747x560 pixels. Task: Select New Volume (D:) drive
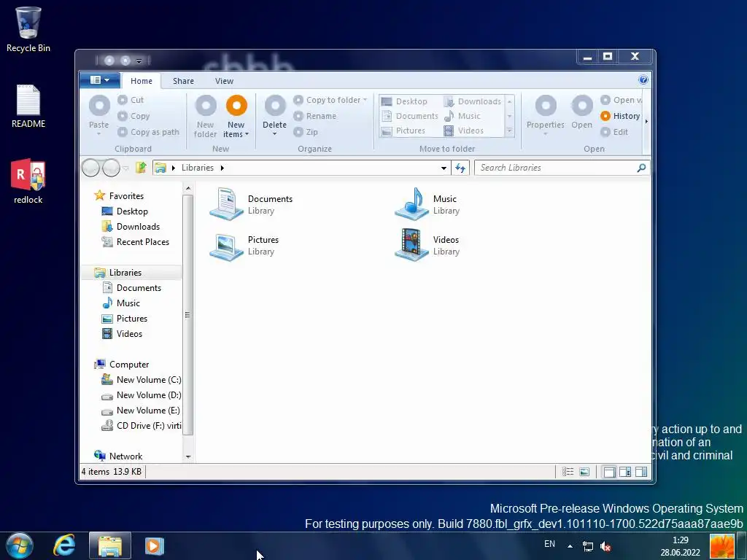pyautogui.click(x=141, y=394)
